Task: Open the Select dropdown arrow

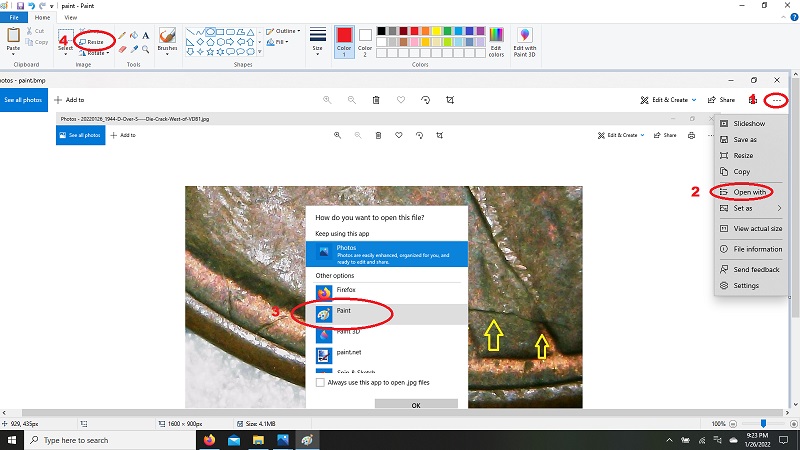Action: tap(65, 52)
